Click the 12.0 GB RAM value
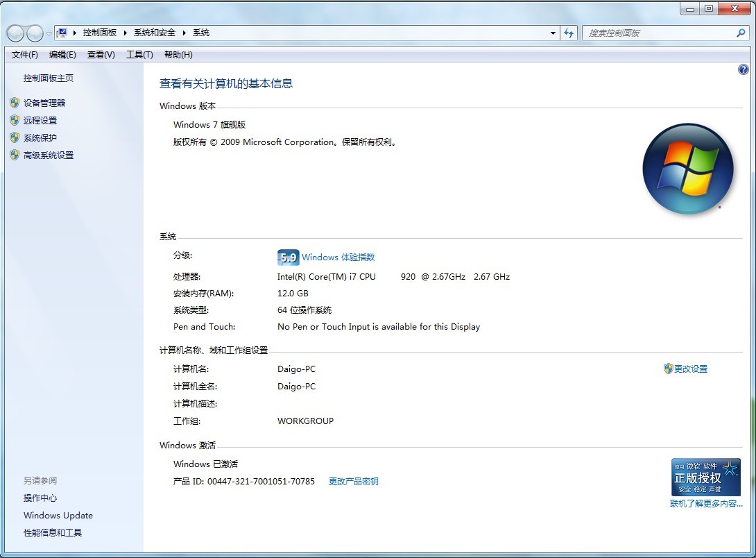 click(293, 293)
